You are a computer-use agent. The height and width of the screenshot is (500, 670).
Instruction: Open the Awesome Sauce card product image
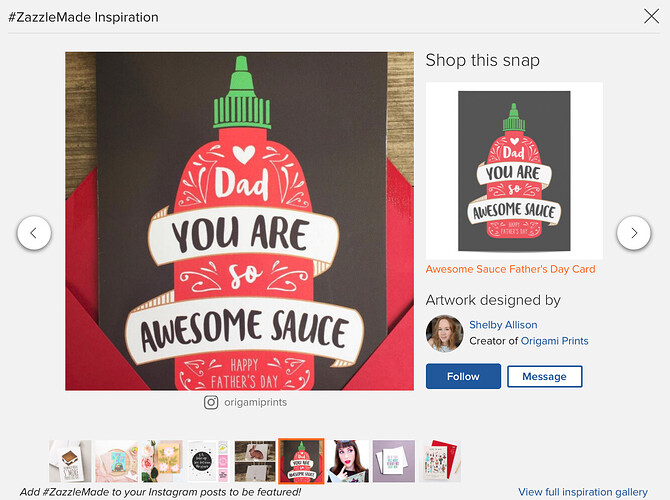(x=514, y=171)
